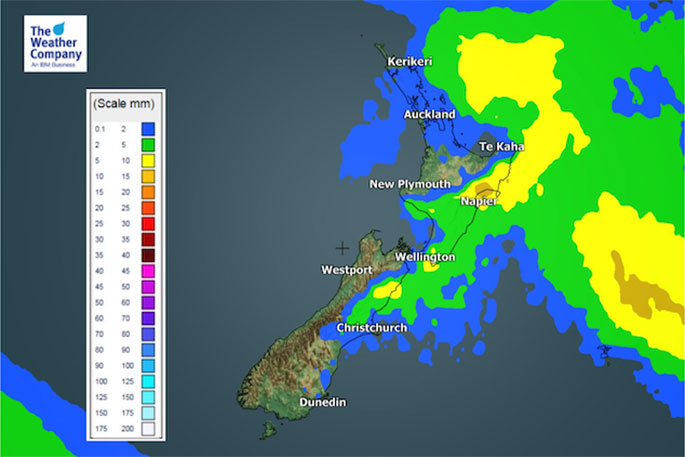Click the Te Kaha location label
Viewport: 685px width, 457px height.
coord(503,147)
